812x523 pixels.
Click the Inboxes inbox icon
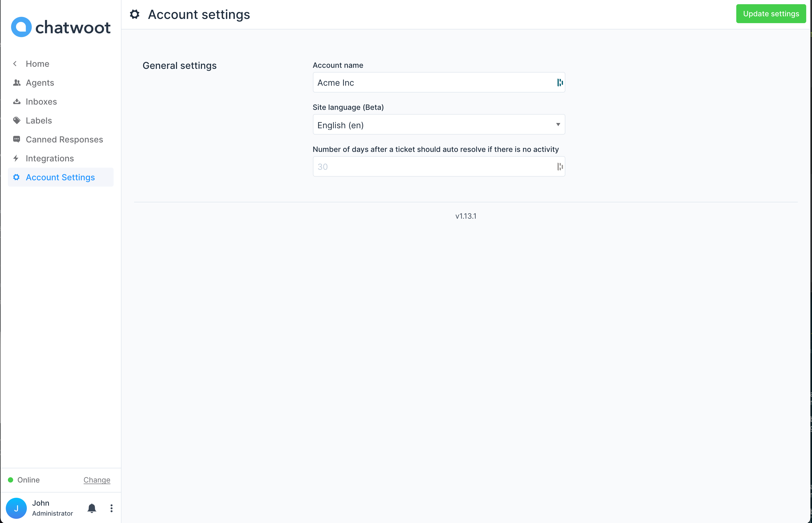click(17, 101)
